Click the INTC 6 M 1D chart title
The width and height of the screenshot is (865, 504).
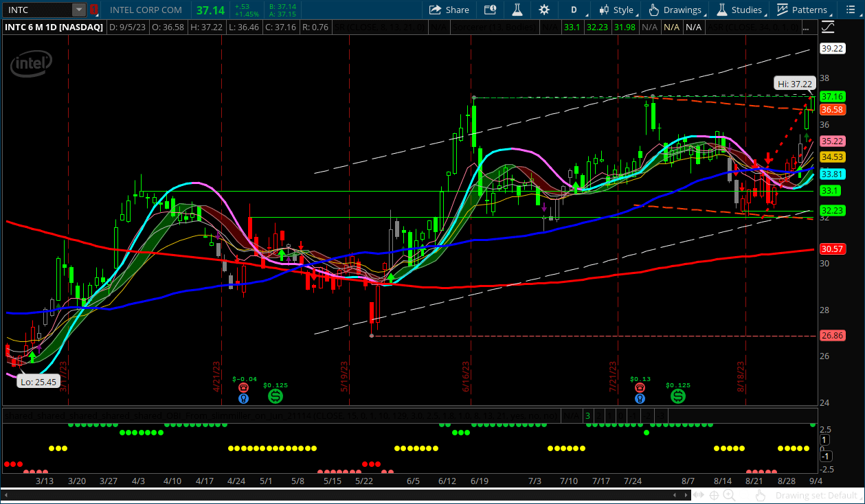54,27
